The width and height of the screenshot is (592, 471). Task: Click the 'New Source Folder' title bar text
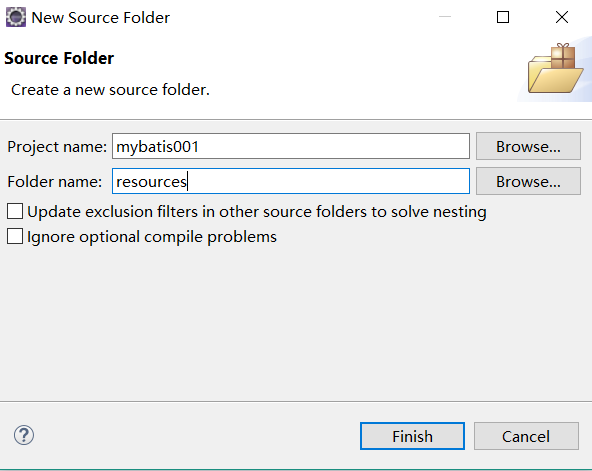click(x=100, y=18)
